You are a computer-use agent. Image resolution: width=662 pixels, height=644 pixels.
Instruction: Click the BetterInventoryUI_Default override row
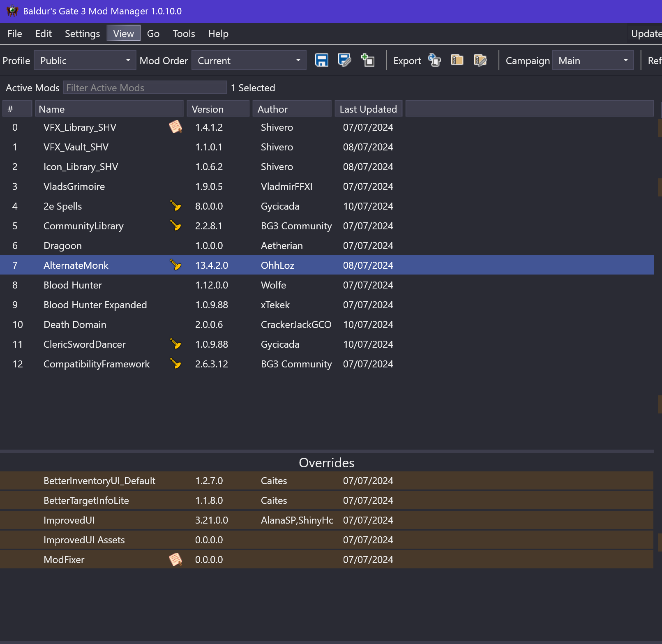[x=327, y=480]
